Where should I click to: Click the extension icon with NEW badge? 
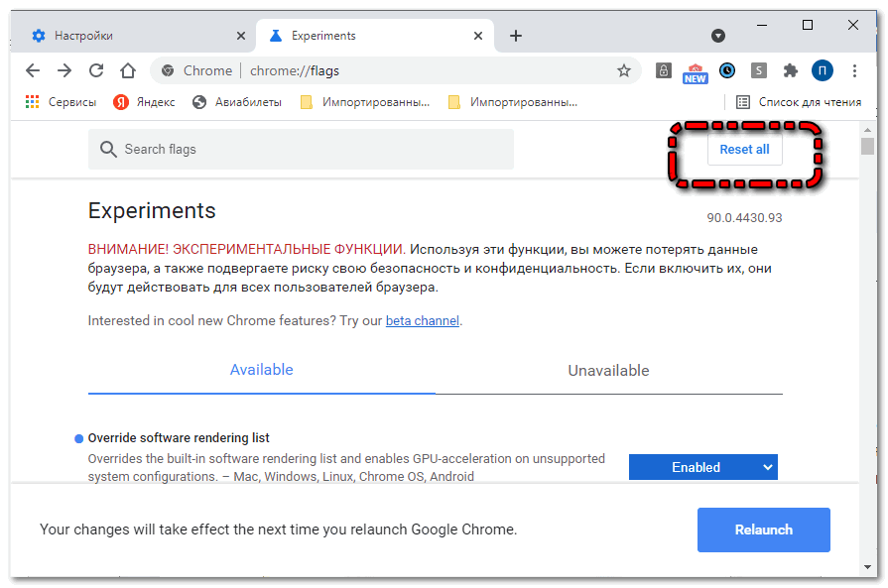point(695,73)
